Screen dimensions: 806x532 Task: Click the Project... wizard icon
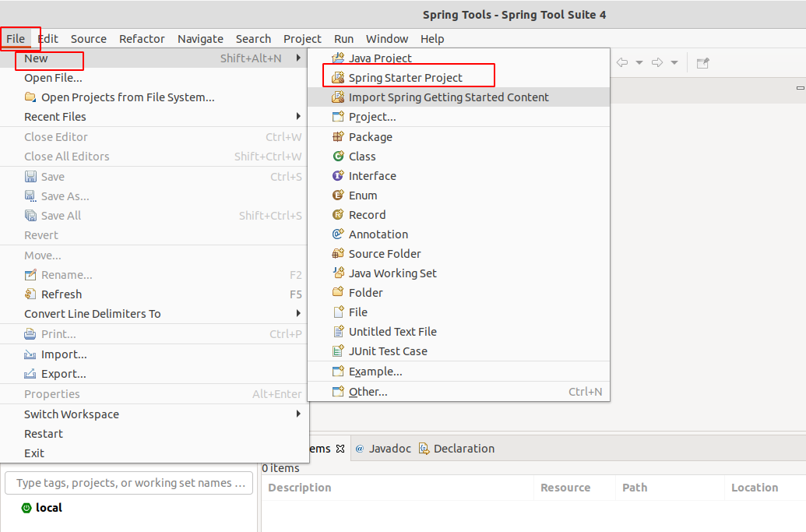click(x=338, y=117)
